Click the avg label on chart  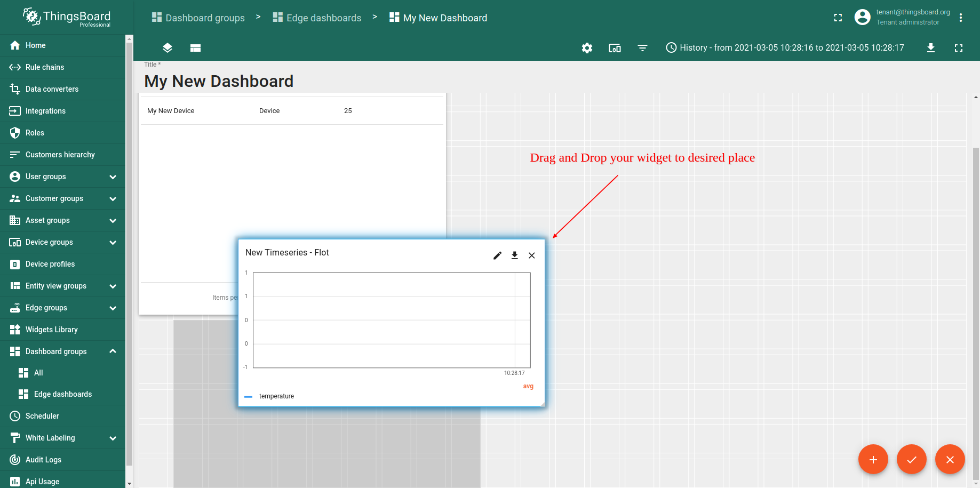pyautogui.click(x=528, y=386)
